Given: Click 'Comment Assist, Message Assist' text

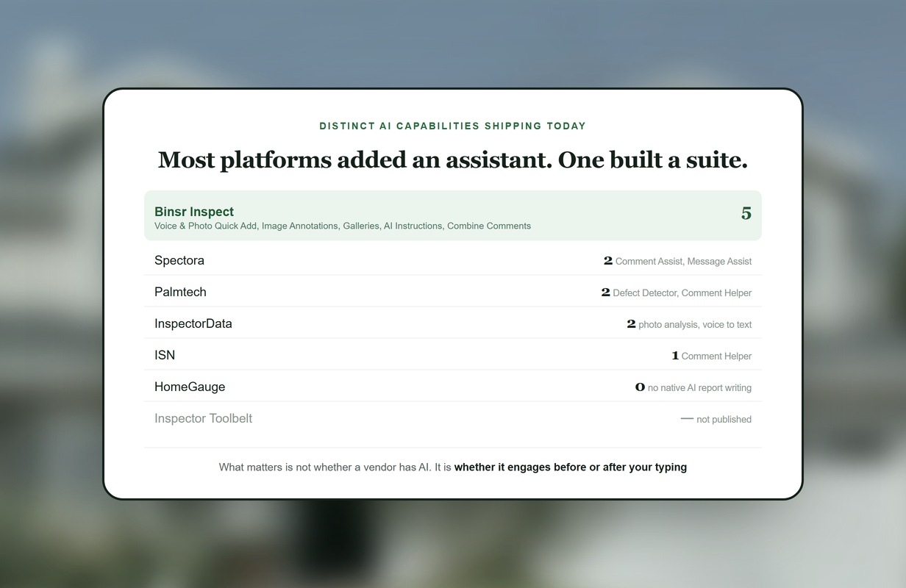Looking at the screenshot, I should (683, 261).
